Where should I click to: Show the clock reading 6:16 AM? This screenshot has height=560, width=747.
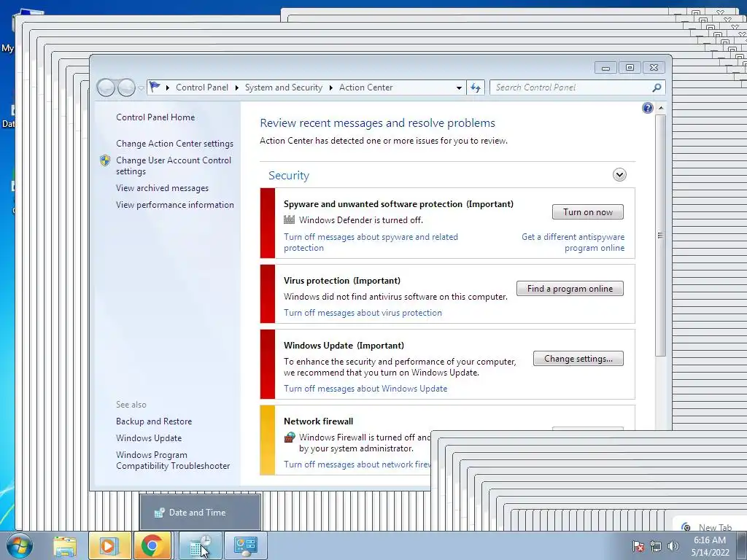coord(710,540)
